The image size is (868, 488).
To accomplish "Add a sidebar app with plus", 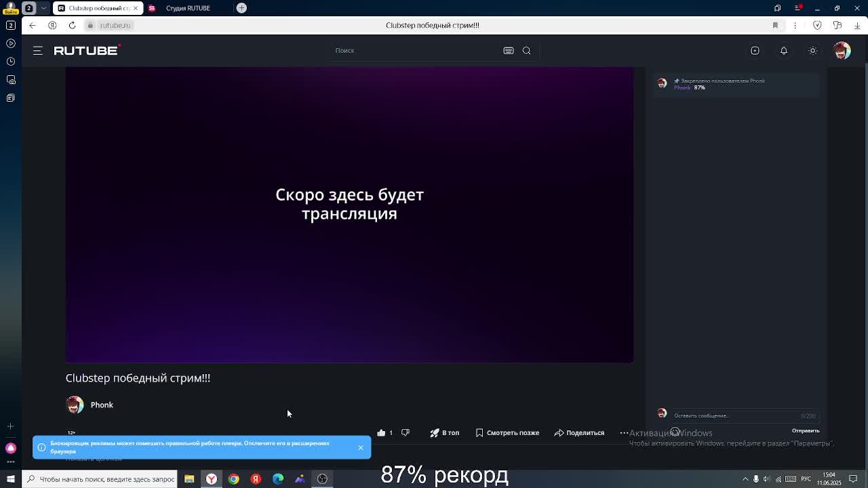I will [x=10, y=426].
